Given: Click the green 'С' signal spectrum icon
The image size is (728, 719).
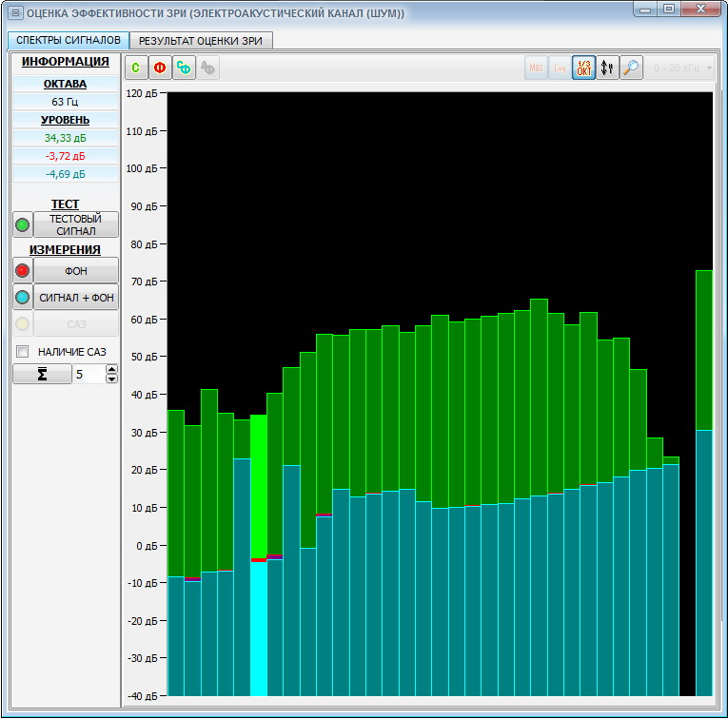Looking at the screenshot, I should (137, 68).
